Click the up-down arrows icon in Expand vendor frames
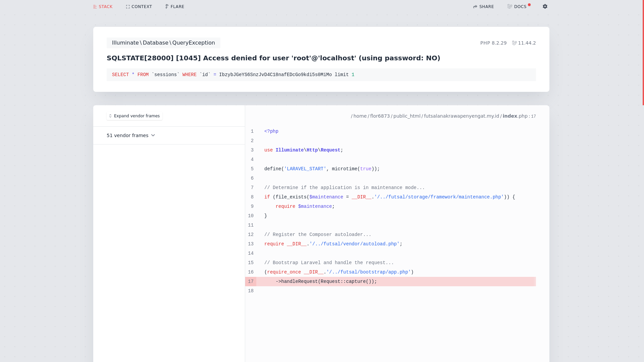The height and width of the screenshot is (362, 644). click(110, 116)
